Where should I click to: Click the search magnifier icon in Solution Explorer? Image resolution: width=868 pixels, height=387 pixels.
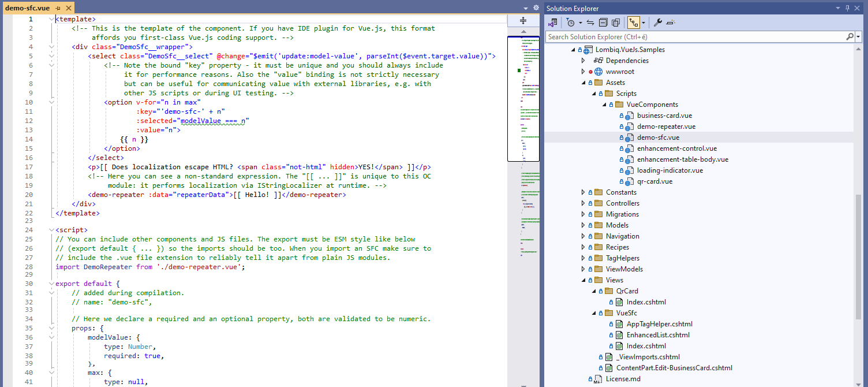click(850, 36)
